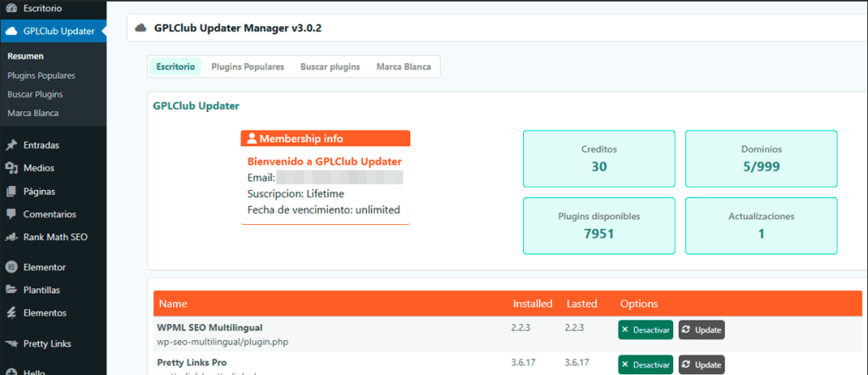Open Rank Math SEO menu item

(53, 237)
